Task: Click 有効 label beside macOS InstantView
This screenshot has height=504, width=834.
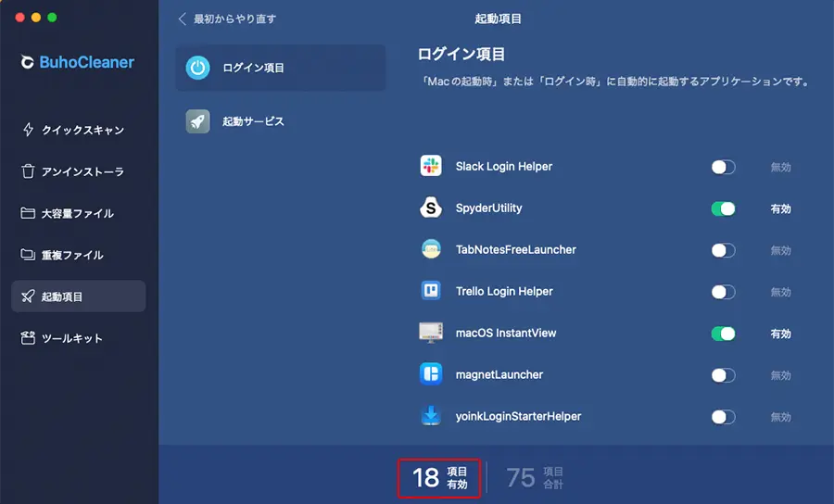Action: (x=781, y=334)
